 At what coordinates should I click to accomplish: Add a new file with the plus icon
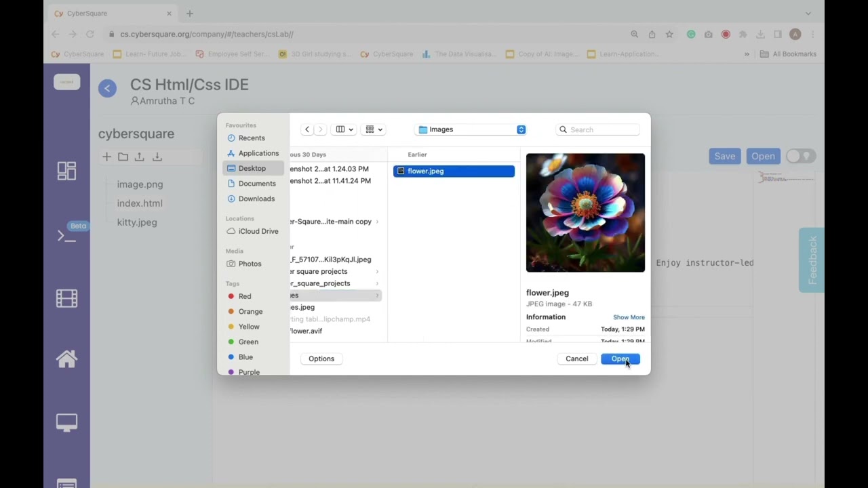coord(106,157)
